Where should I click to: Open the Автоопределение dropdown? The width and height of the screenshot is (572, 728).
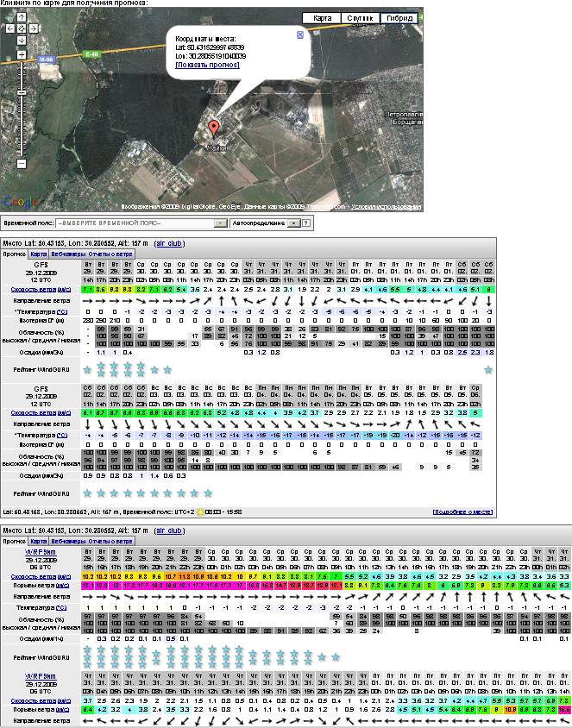293,223
